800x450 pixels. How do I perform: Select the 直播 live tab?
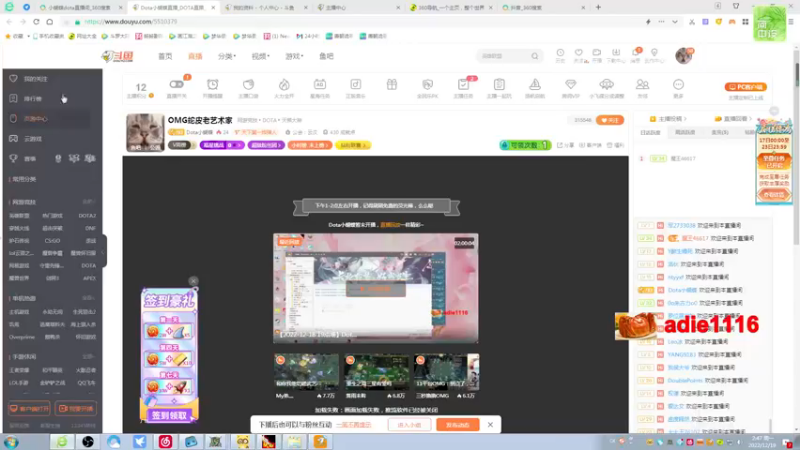point(195,56)
